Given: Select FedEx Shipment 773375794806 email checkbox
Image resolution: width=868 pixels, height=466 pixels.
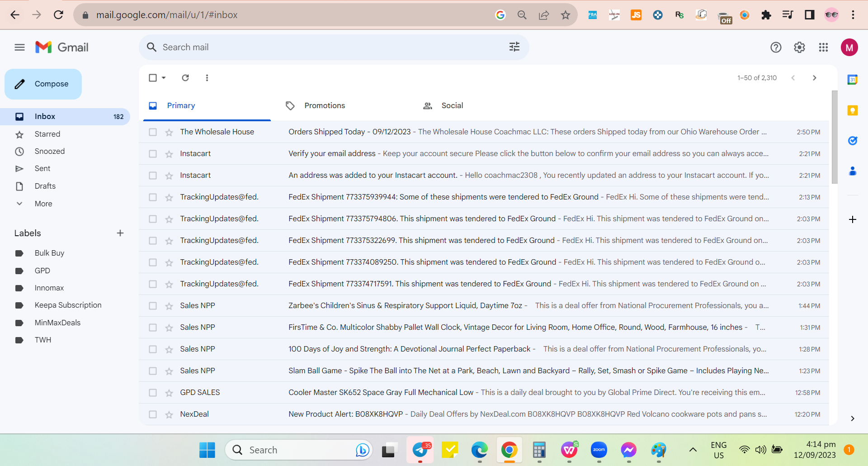Looking at the screenshot, I should point(153,219).
